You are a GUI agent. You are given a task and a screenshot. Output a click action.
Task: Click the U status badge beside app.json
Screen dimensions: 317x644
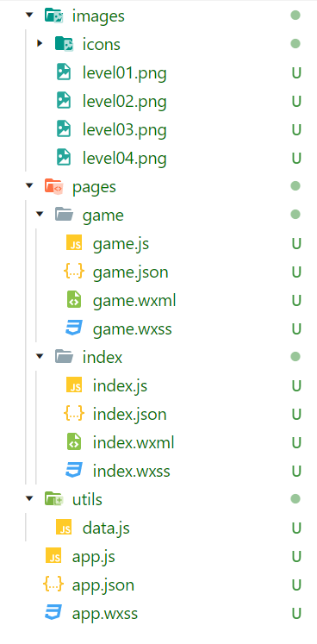[296, 585]
